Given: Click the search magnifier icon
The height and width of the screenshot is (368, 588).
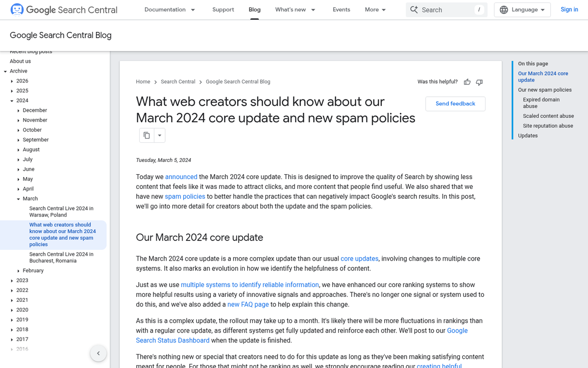Looking at the screenshot, I should click(x=414, y=10).
